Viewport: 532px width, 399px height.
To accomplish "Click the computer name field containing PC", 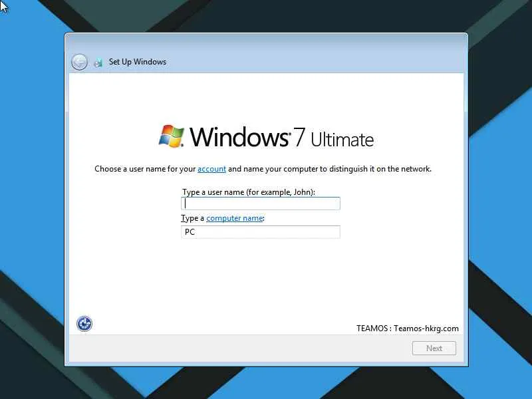I will coord(261,232).
